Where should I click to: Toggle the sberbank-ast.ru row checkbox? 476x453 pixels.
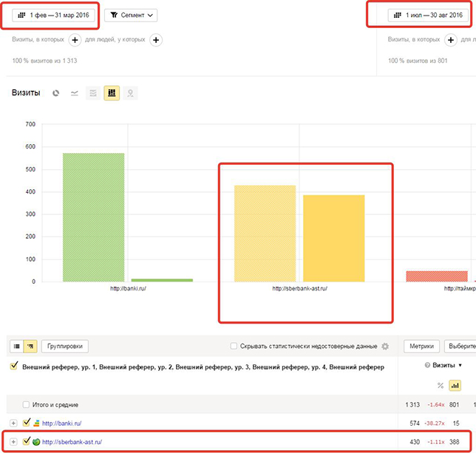pyautogui.click(x=27, y=441)
